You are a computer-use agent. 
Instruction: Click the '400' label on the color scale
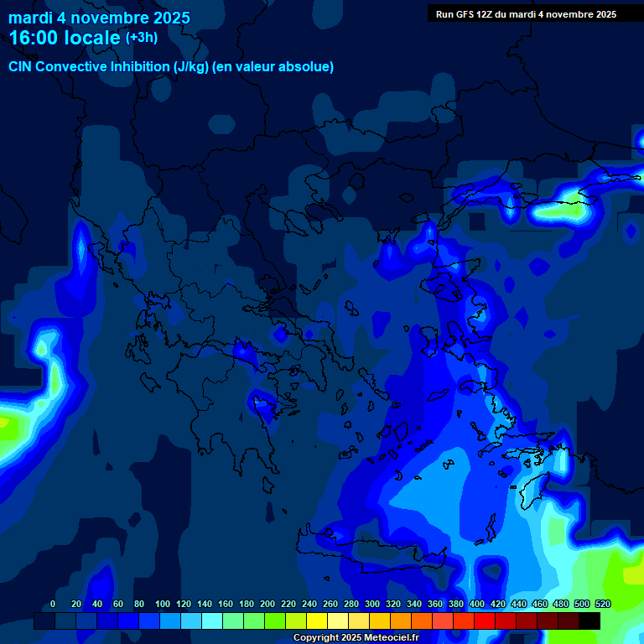tap(476, 604)
